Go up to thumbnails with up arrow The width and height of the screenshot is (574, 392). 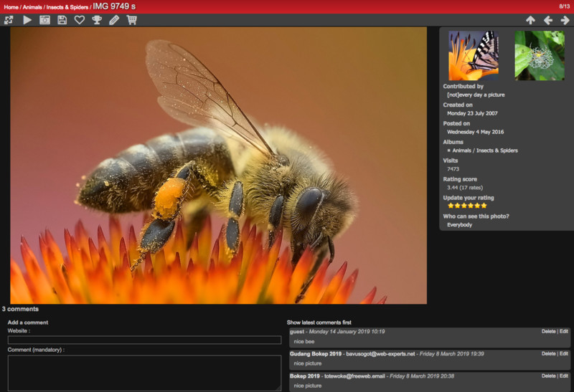[x=530, y=20]
